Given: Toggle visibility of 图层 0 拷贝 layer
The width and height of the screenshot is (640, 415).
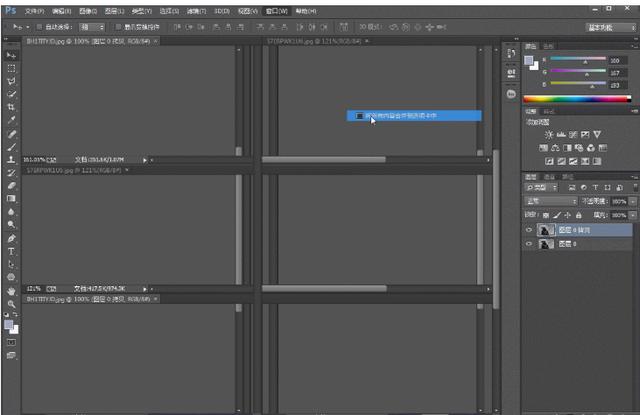Looking at the screenshot, I should coord(529,229).
